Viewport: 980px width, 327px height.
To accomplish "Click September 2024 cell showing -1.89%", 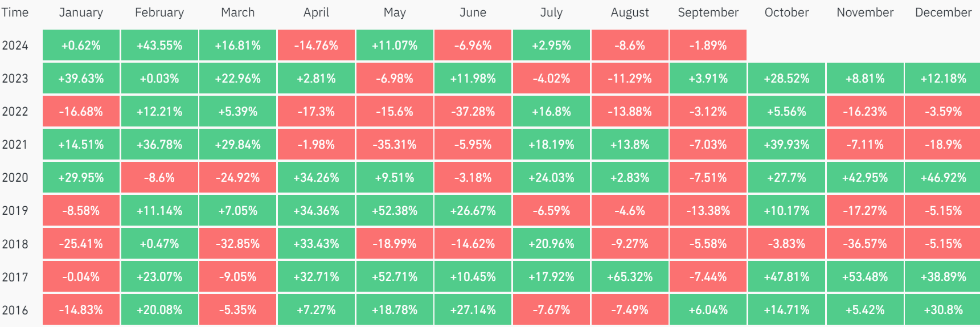I will (x=708, y=46).
